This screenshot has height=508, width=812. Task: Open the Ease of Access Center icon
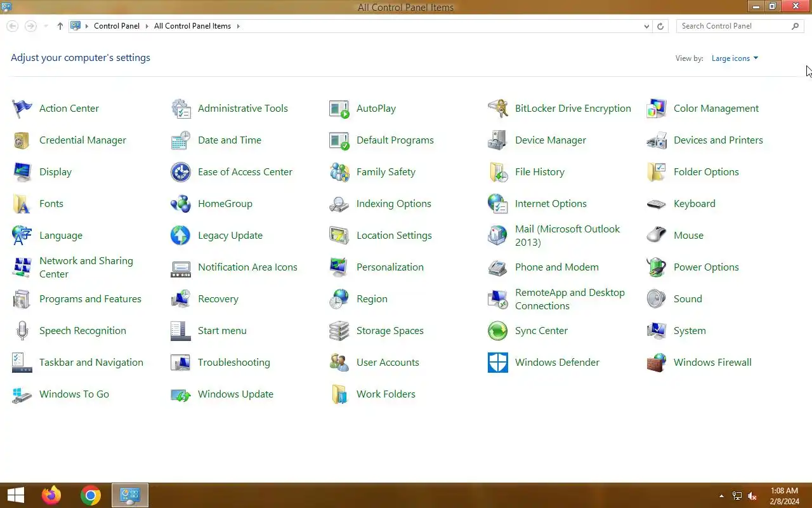click(181, 172)
